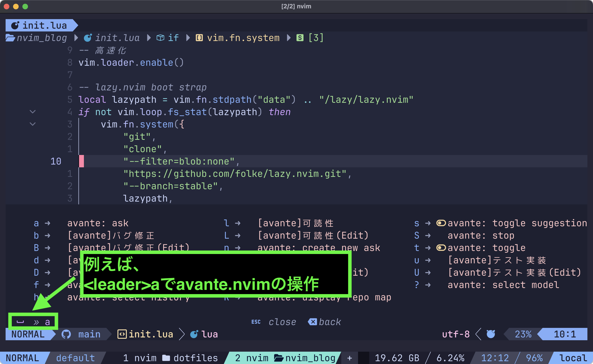593x364 pixels.
Task: Click breadcrumb arrow after nvim_blog
Action: [x=76, y=38]
